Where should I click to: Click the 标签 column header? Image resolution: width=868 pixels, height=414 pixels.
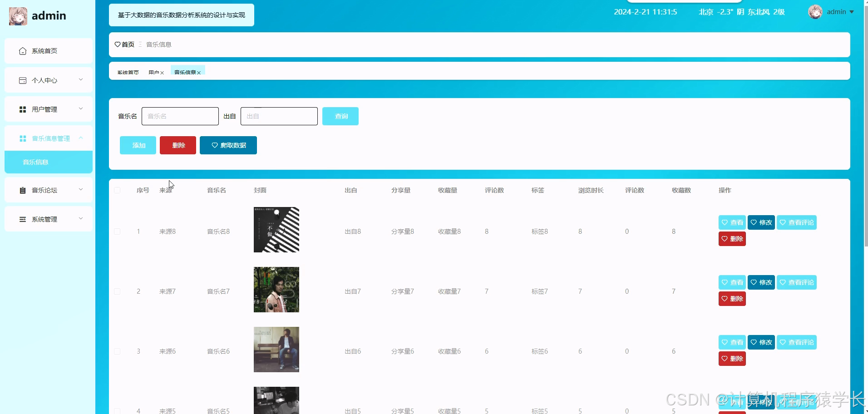538,190
